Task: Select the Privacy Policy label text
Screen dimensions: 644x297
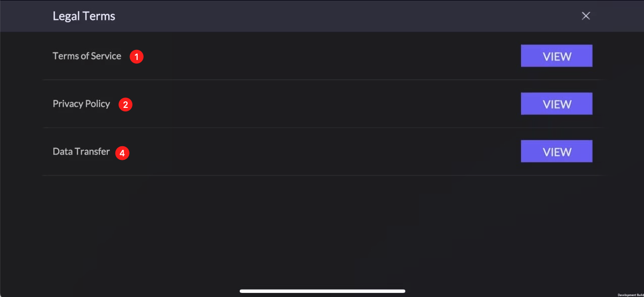Action: click(81, 104)
